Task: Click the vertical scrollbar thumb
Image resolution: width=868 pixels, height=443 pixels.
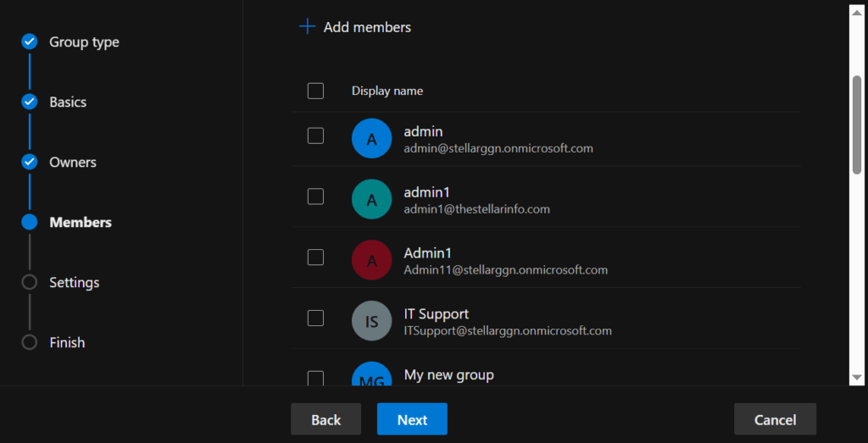Action: click(856, 125)
